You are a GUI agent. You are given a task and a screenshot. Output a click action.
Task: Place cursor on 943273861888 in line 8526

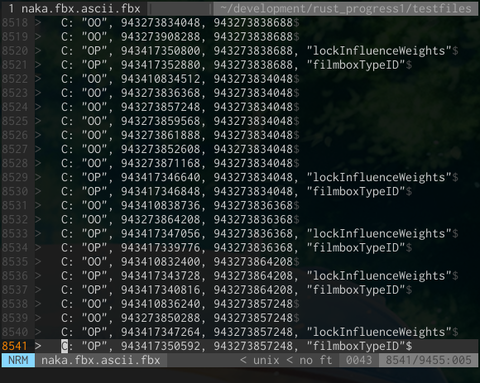pos(160,135)
